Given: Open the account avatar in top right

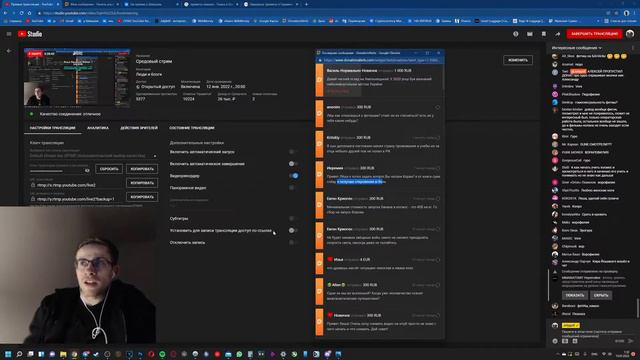Looking at the screenshot, I should (x=630, y=34).
